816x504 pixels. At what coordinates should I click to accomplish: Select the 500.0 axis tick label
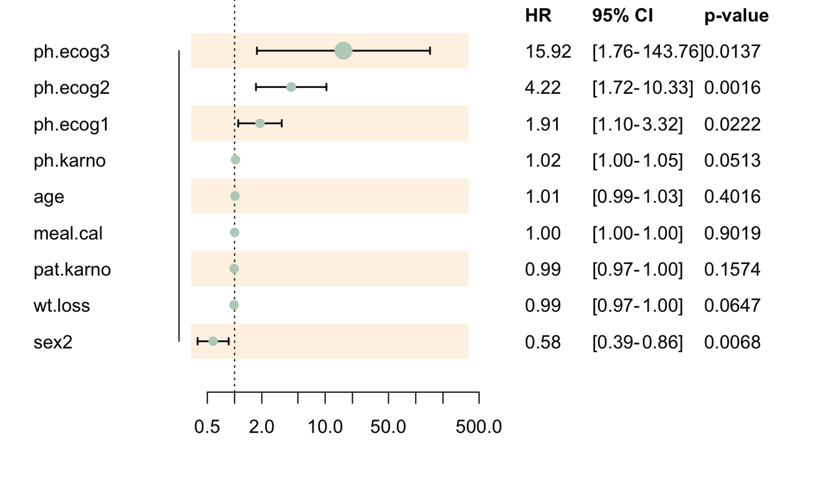[479, 427]
